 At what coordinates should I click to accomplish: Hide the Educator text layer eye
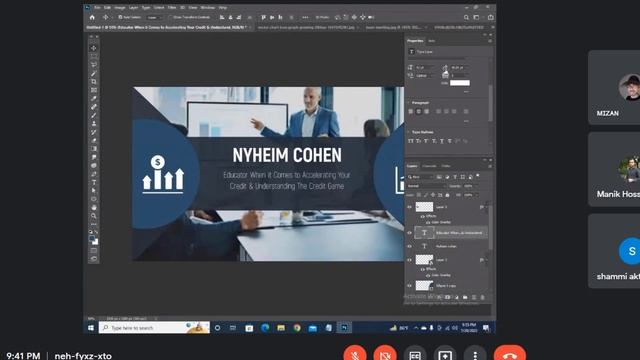coord(409,233)
